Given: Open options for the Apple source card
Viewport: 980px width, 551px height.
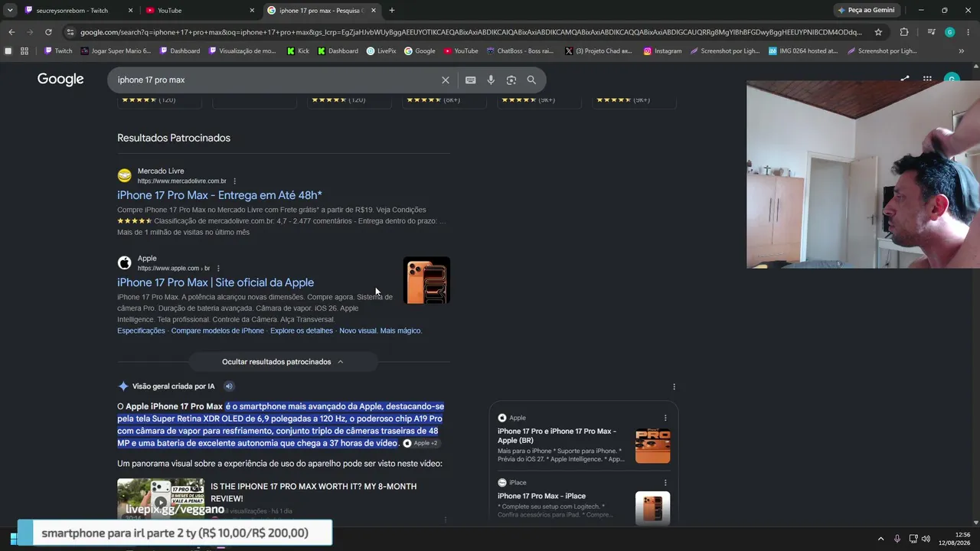Looking at the screenshot, I should pos(665,418).
